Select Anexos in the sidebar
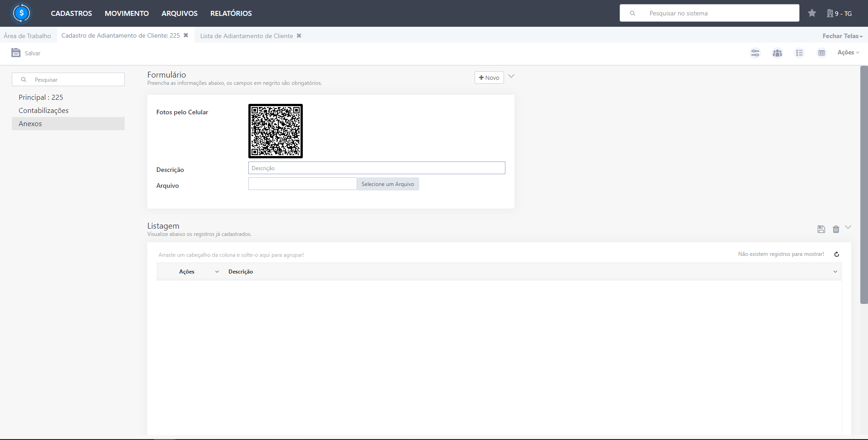 (x=68, y=123)
